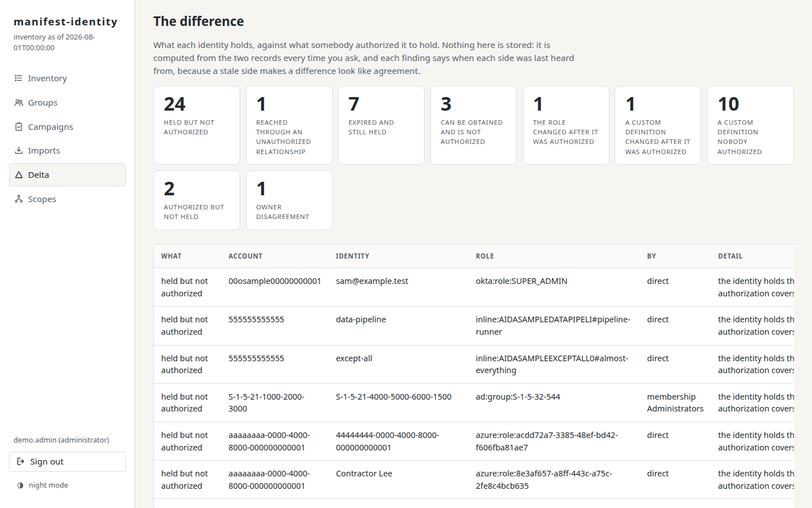Select the 2 authorized but not held card
The width and height of the screenshot is (812, 508).
point(197,200)
